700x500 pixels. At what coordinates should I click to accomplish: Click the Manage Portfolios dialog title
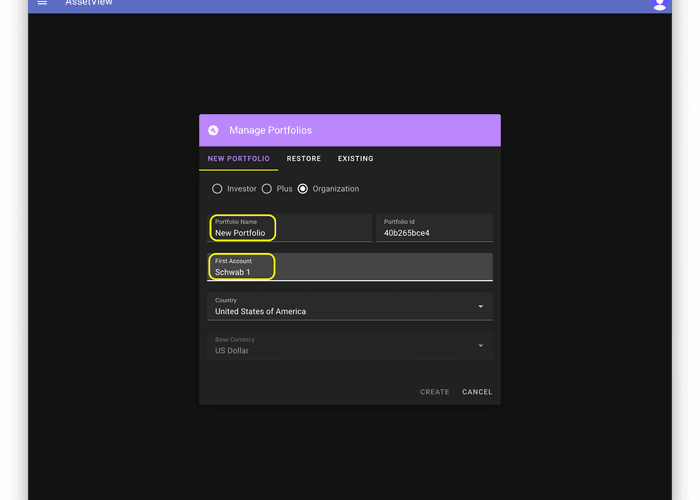click(x=270, y=130)
